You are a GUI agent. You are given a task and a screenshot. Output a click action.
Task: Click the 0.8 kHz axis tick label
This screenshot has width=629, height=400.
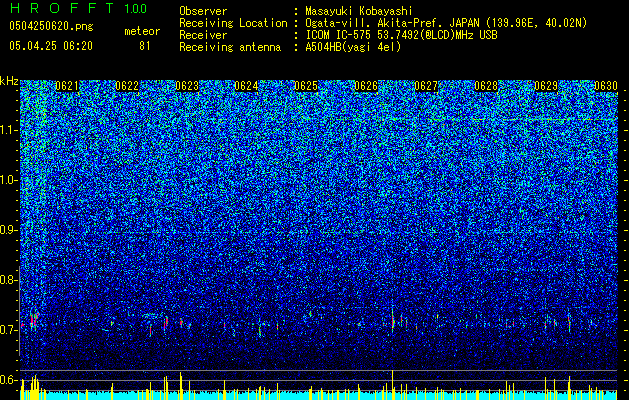point(7,280)
